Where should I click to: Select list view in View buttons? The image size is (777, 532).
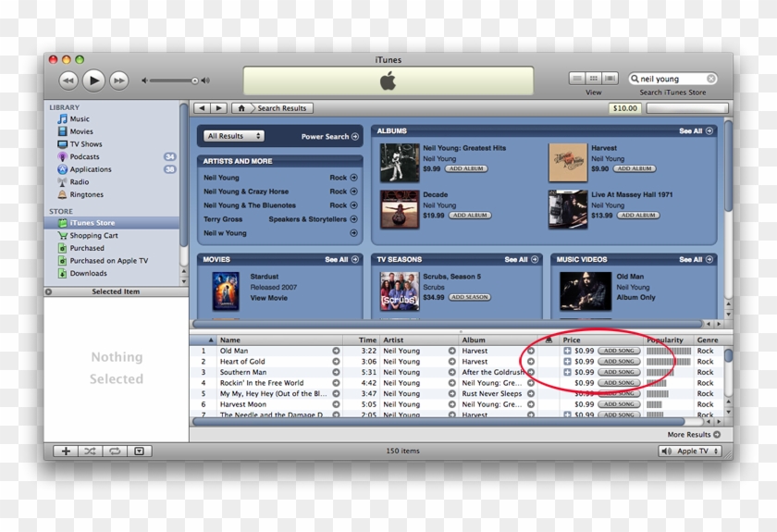click(x=577, y=79)
